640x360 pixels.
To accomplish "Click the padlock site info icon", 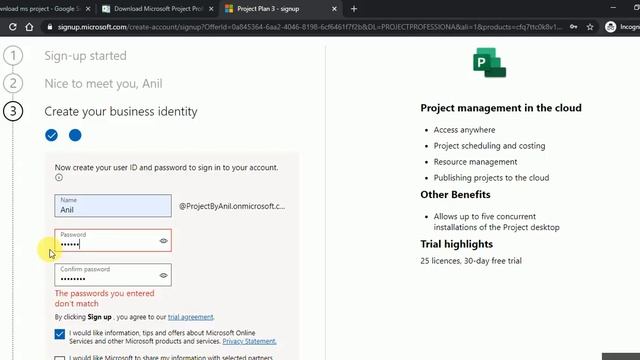I will (x=50, y=27).
